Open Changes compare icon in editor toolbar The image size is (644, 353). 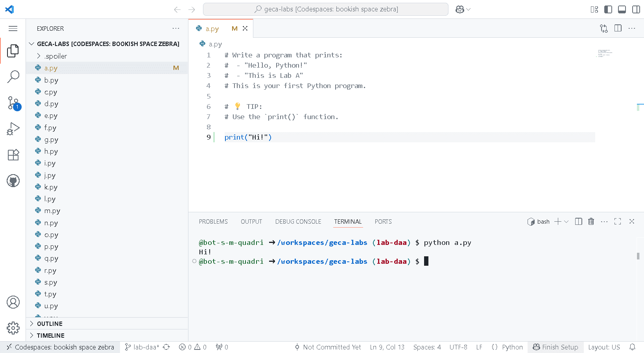[604, 28]
